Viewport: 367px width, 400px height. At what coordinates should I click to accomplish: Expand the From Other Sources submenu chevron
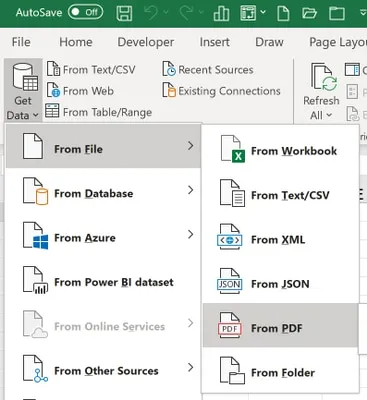190,367
